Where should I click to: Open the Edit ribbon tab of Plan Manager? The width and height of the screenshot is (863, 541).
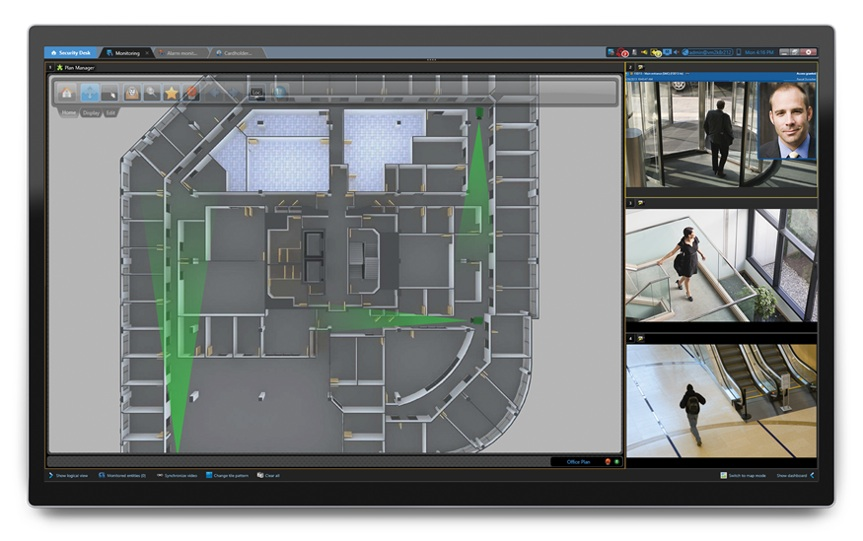click(x=111, y=113)
